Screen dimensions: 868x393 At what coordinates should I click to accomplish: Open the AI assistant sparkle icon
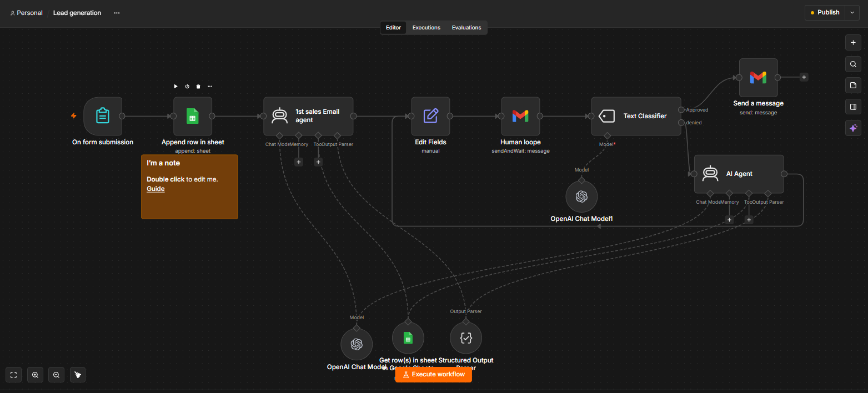click(853, 128)
